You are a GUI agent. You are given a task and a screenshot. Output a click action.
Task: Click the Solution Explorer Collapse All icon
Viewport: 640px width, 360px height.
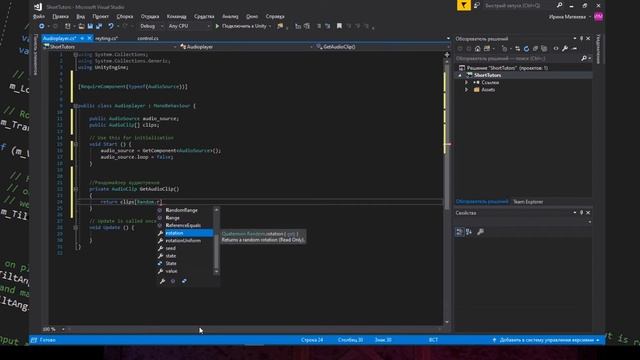(x=535, y=49)
